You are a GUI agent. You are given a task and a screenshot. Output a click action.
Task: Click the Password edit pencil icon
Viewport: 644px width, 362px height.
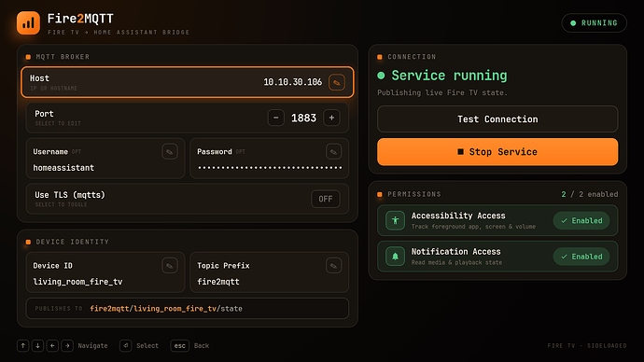pyautogui.click(x=333, y=152)
